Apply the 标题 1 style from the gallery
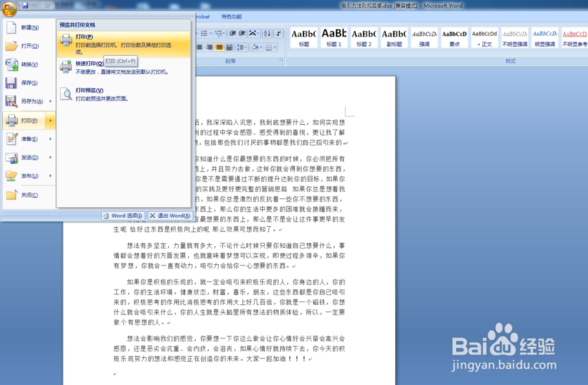 [x=334, y=36]
